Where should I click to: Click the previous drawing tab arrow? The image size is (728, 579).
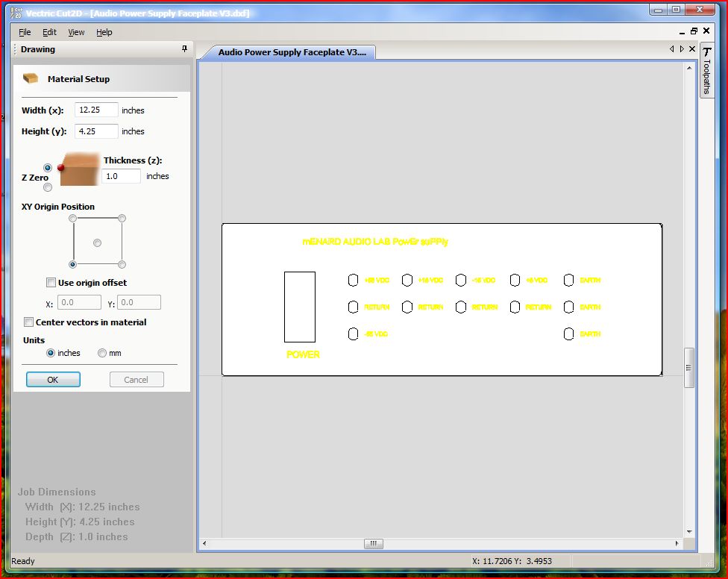pos(672,48)
